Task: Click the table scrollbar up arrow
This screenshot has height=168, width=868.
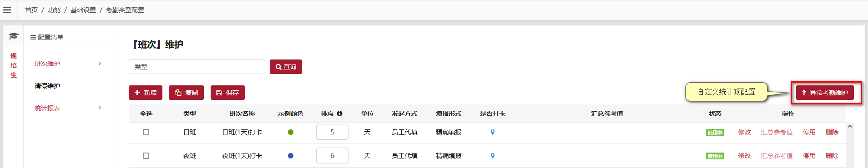Action: click(850, 127)
